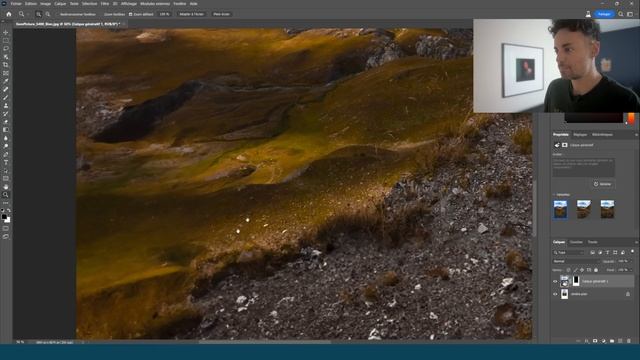Image resolution: width=640 pixels, height=360 pixels.
Task: Select the Brush tool
Action: [6, 98]
